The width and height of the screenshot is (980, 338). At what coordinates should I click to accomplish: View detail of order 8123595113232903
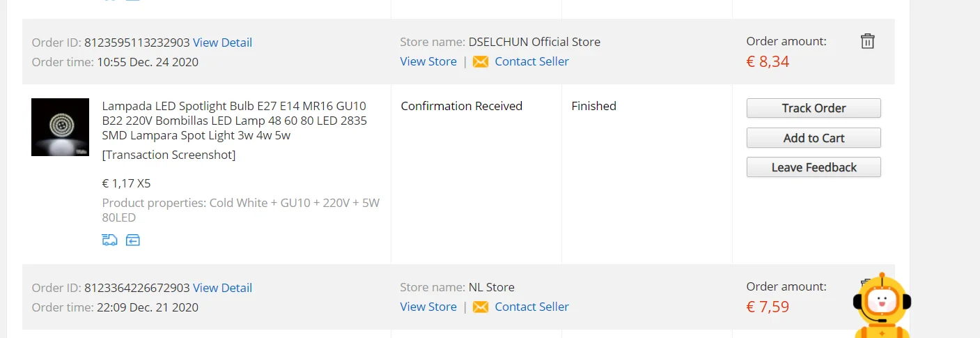pyautogui.click(x=222, y=43)
